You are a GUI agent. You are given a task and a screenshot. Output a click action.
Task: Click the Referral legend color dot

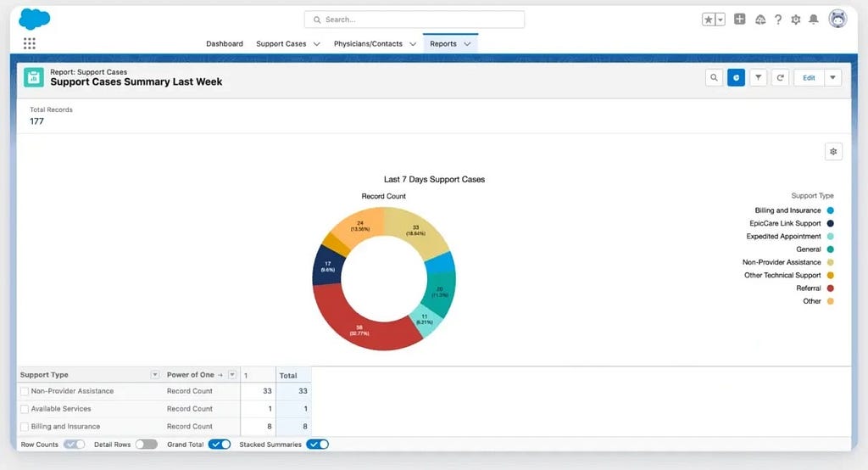point(830,288)
